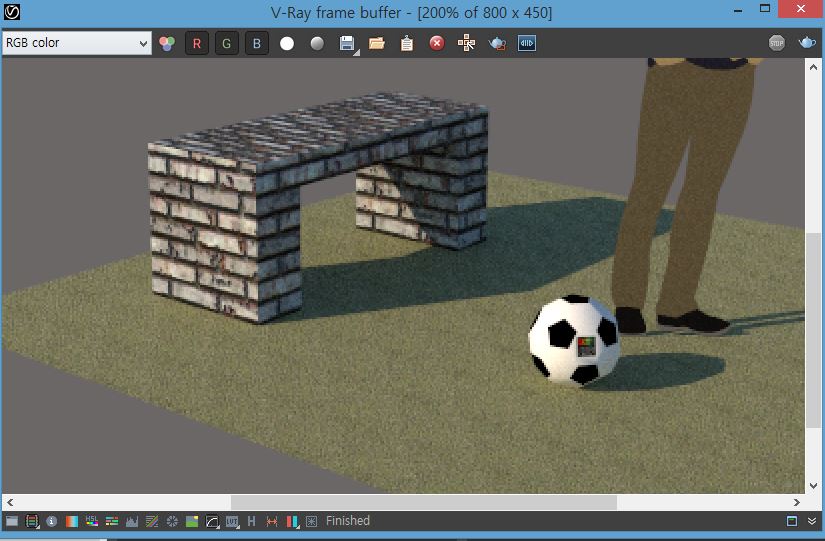
Task: Stop rendering with the STOP icon
Action: coord(777,43)
